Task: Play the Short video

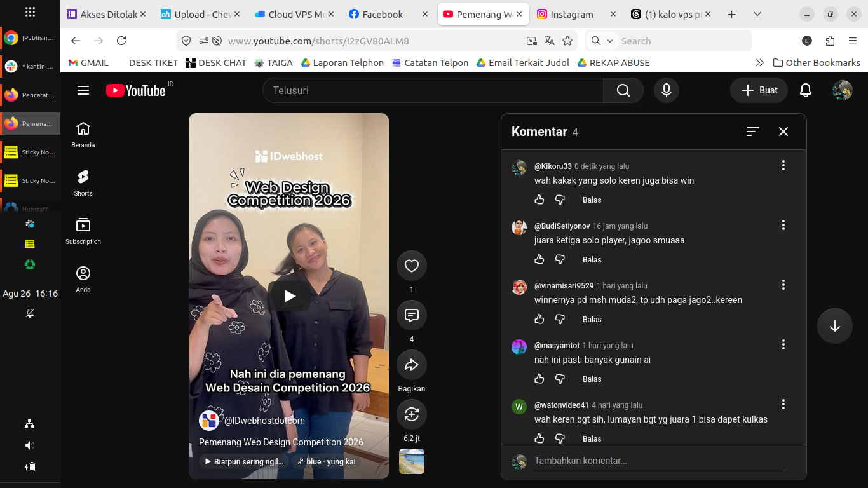Action: tap(289, 295)
